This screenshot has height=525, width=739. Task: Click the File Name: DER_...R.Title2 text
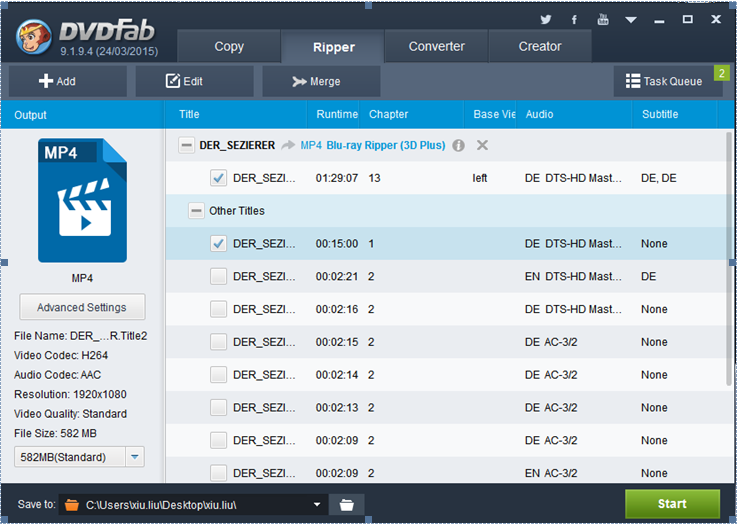tap(81, 336)
